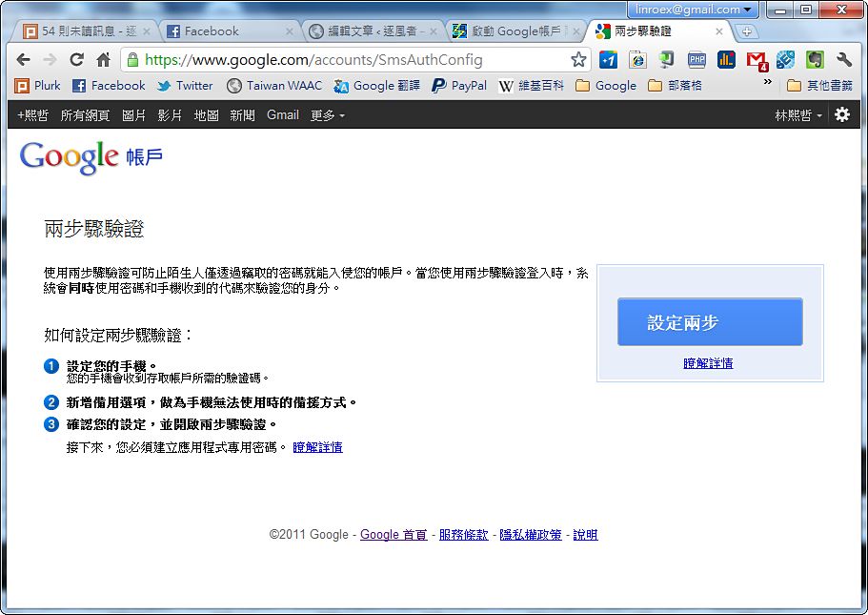
Task: Open 影片 in the Google bar
Action: [170, 115]
